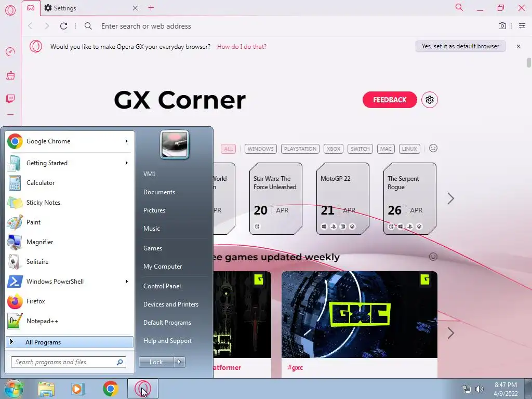Viewport: 532px width, 399px height.
Task: Open #gxc game thumbnail
Action: click(360, 314)
